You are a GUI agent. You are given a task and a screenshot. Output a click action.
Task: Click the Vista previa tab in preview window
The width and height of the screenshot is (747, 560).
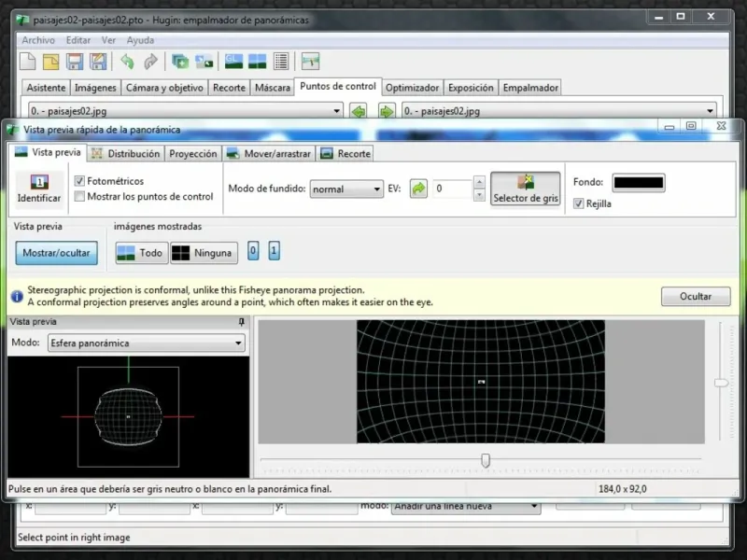point(48,152)
